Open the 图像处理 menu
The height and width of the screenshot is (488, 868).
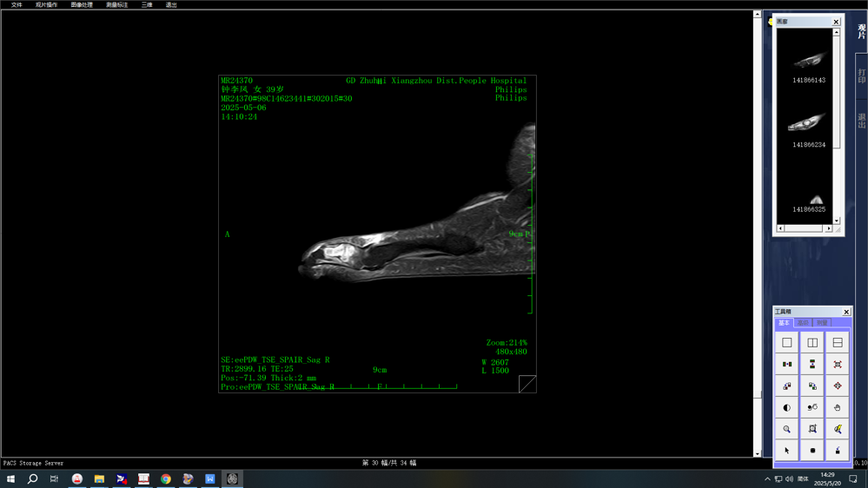tap(82, 5)
